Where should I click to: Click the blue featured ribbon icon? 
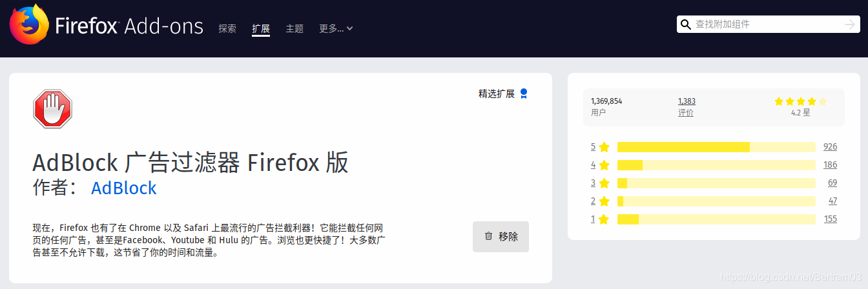click(524, 94)
